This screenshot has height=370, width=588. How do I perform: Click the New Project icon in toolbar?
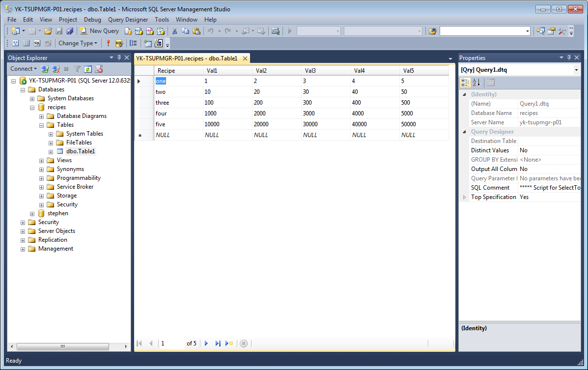(x=15, y=31)
